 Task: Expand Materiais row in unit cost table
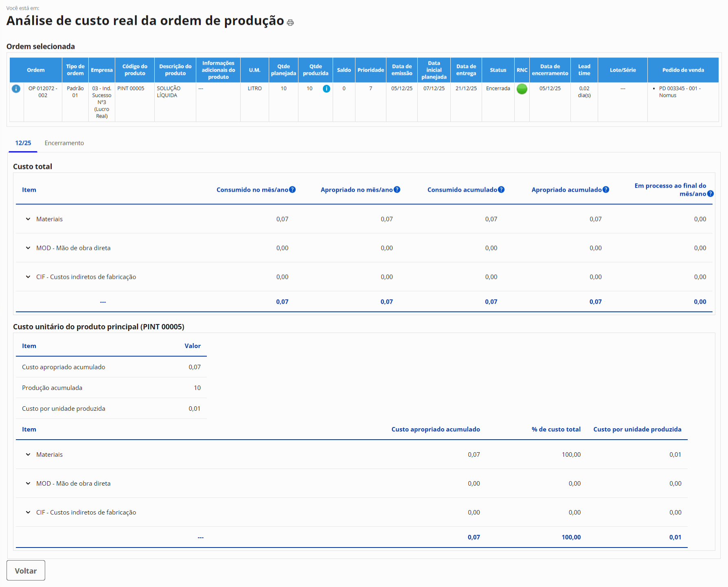click(28, 455)
